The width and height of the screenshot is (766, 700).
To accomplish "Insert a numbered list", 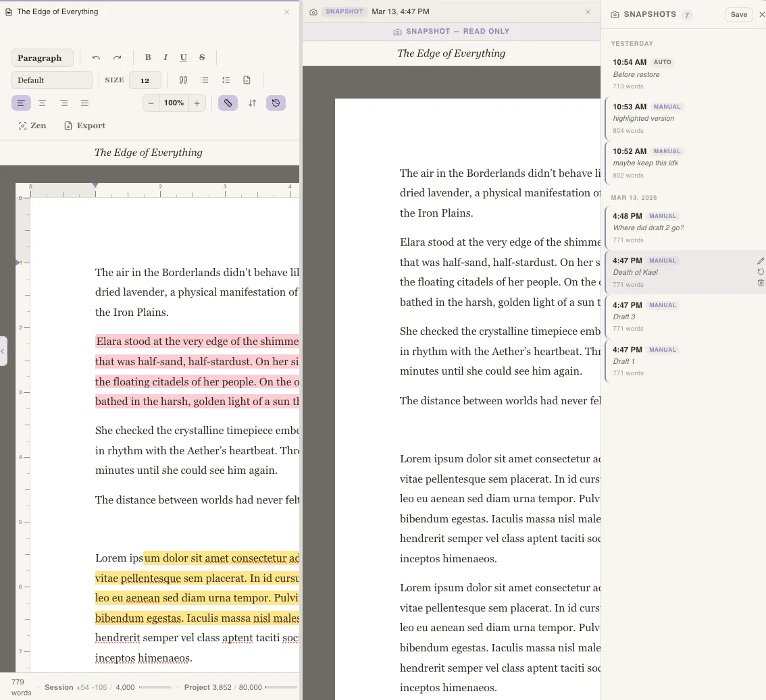I will 226,80.
